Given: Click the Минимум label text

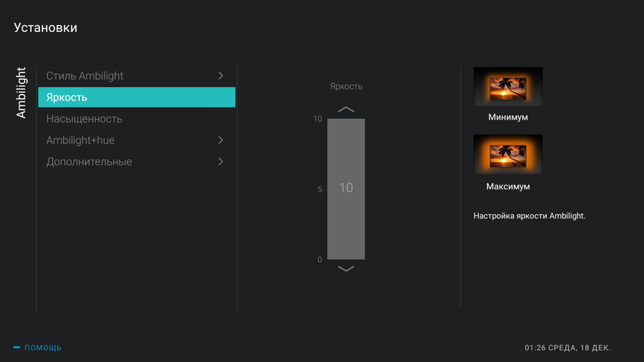Looking at the screenshot, I should [508, 117].
